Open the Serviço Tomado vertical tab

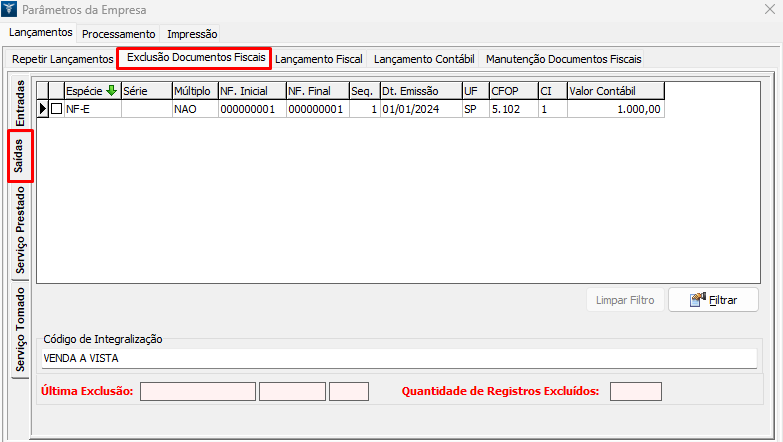coord(21,329)
